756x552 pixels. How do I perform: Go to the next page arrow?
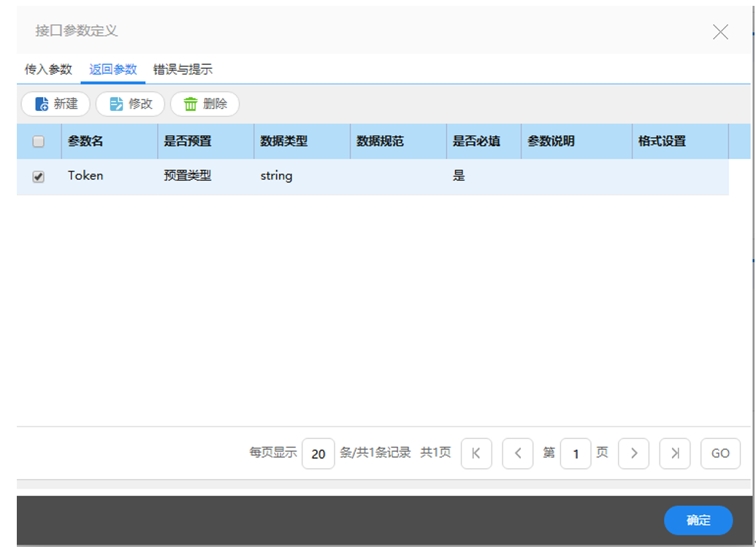(633, 453)
